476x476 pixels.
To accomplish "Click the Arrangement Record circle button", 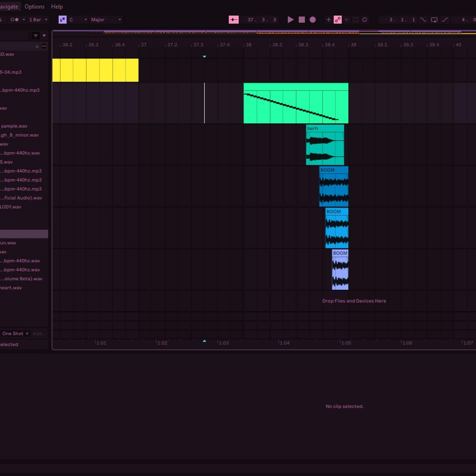I will pyautogui.click(x=312, y=20).
